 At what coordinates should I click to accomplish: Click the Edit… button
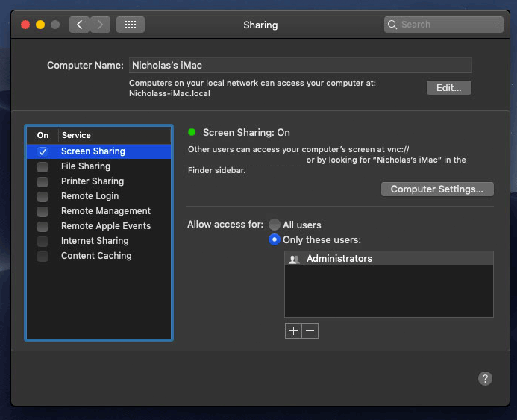[449, 88]
